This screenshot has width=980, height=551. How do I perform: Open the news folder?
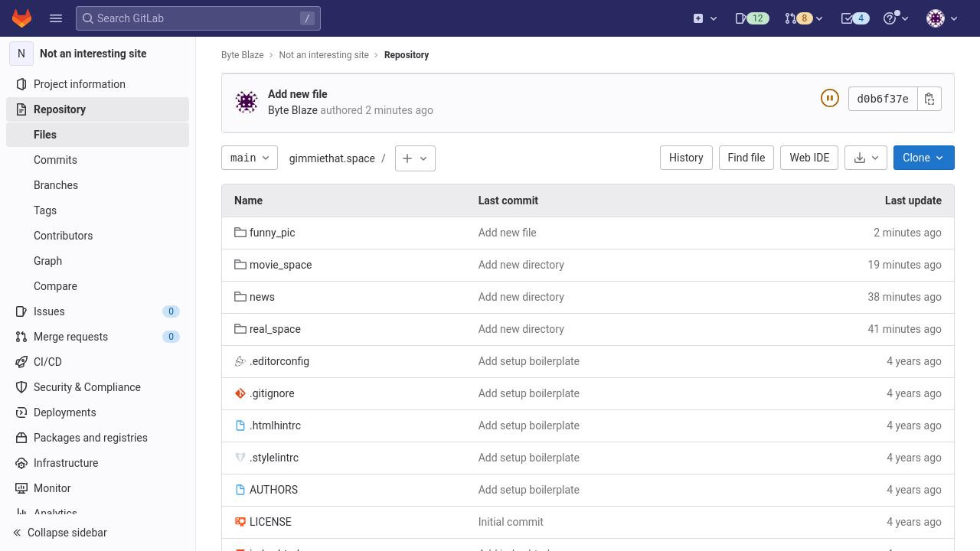(262, 297)
